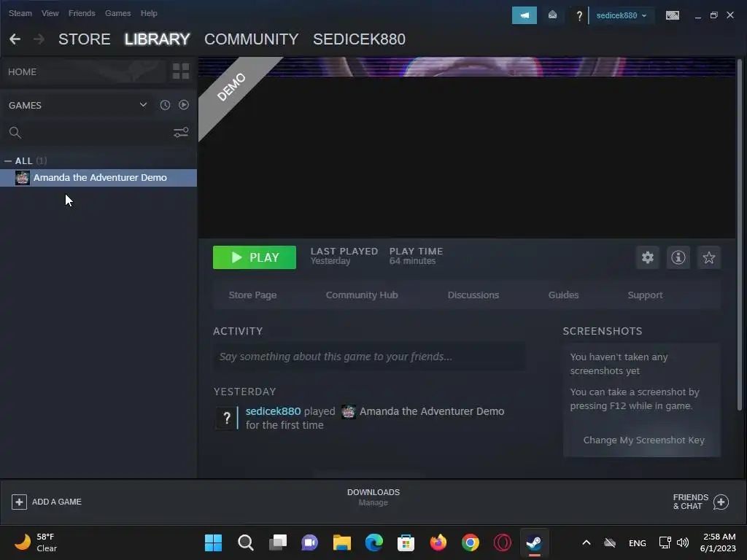747x560 pixels.
Task: Open Friends & Chat plus bubble icon
Action: (x=721, y=502)
